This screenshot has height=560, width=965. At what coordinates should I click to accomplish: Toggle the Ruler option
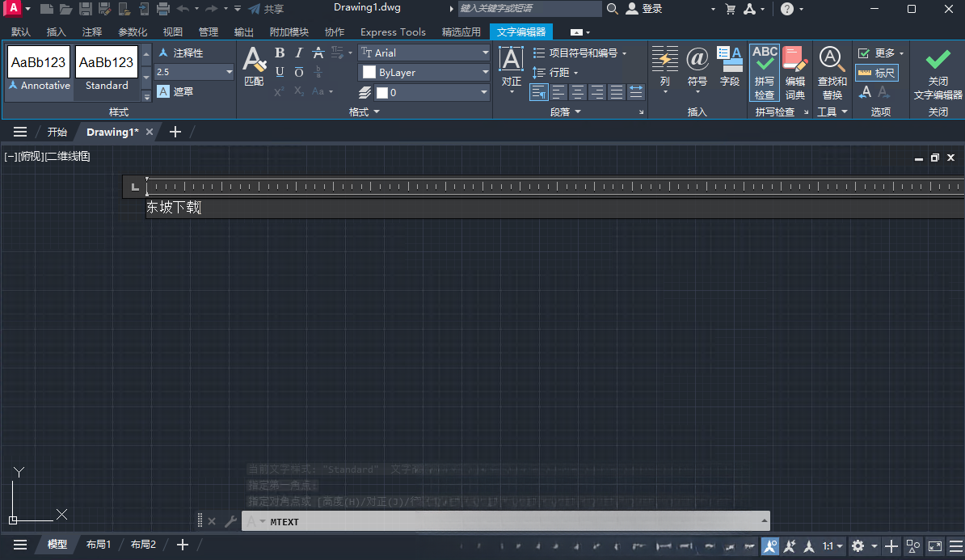[x=876, y=73]
